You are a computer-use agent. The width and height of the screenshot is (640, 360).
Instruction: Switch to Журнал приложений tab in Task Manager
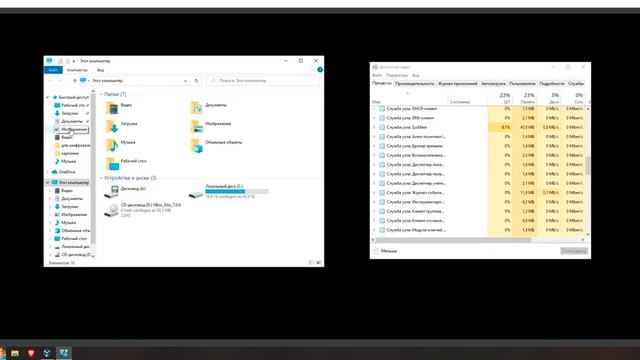click(458, 84)
